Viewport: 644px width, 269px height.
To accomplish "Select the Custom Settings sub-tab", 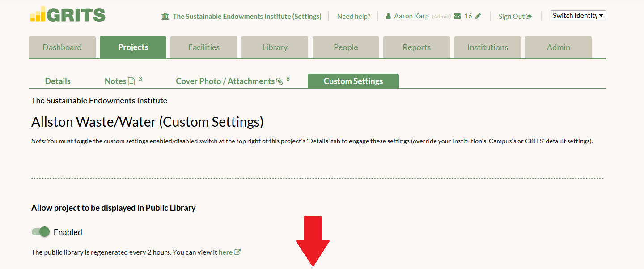I will click(353, 81).
